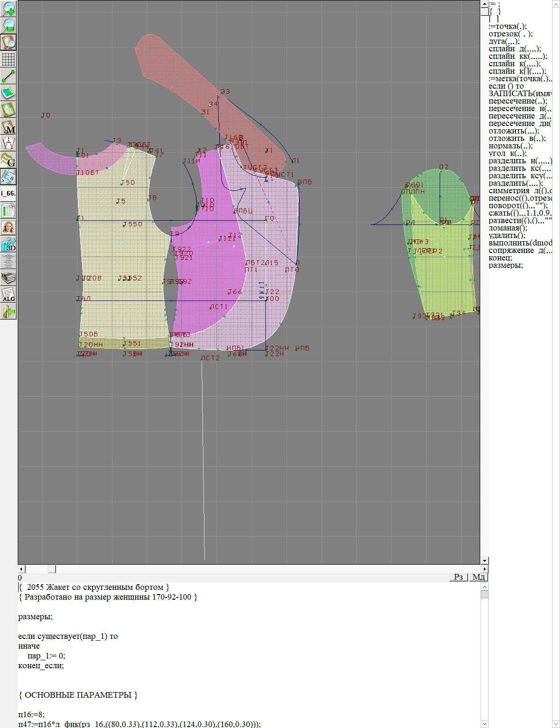The width and height of the screenshot is (560, 728).
Task: Click the code editor scroll down arrow
Action: tap(484, 724)
